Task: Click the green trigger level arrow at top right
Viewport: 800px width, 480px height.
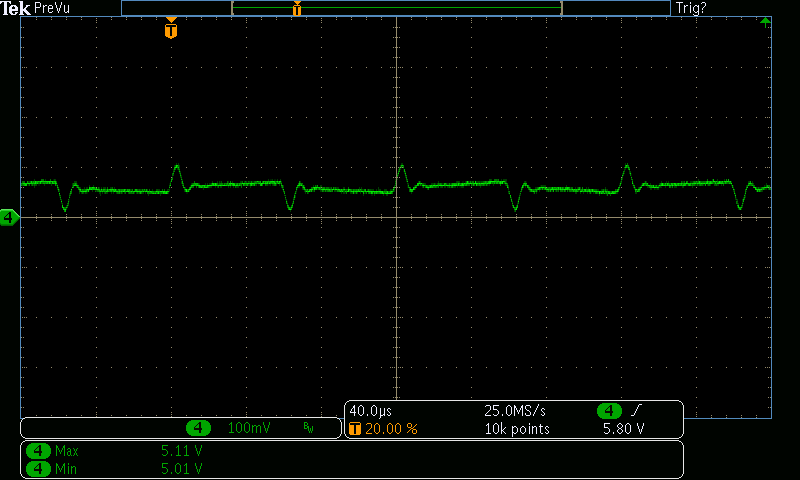Action: pyautogui.click(x=765, y=21)
